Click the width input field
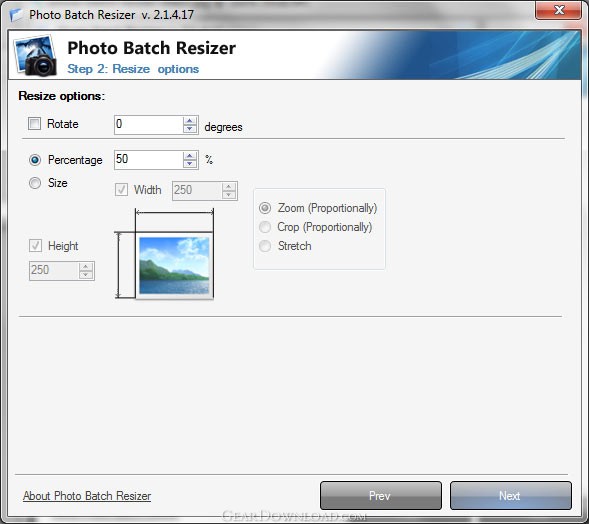589x524 pixels. point(197,191)
